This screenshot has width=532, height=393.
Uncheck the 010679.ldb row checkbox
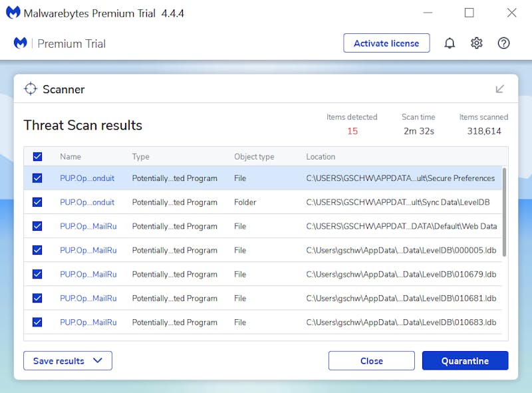[37, 274]
